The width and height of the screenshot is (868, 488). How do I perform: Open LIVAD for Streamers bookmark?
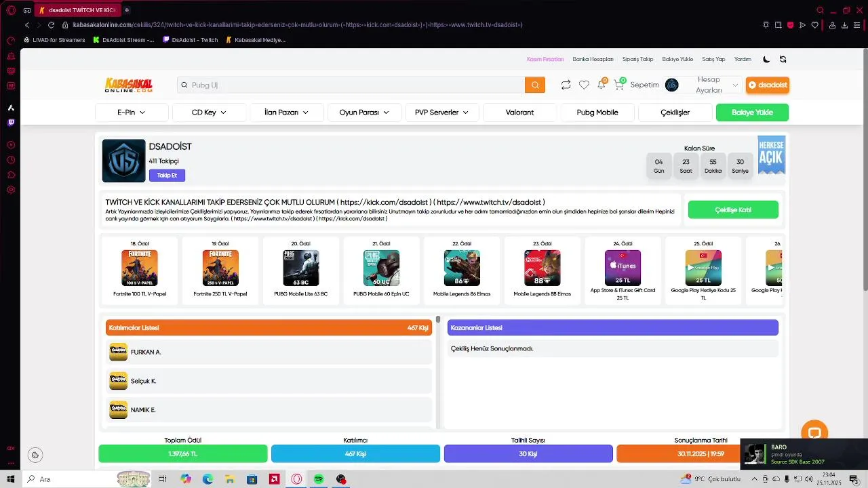54,40
